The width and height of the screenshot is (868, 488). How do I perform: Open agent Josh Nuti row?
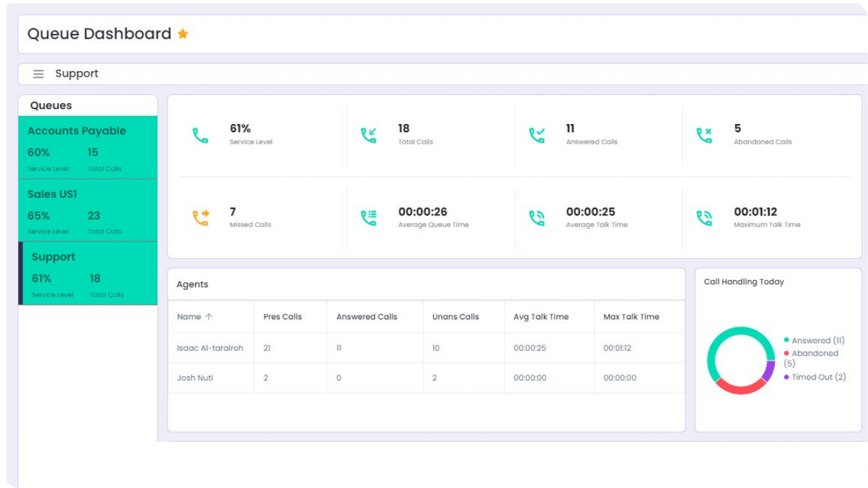[195, 378]
